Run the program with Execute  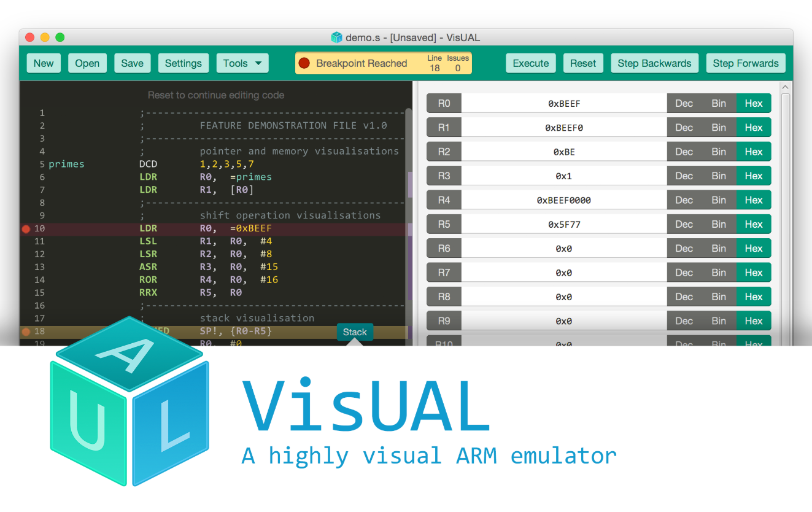(531, 63)
